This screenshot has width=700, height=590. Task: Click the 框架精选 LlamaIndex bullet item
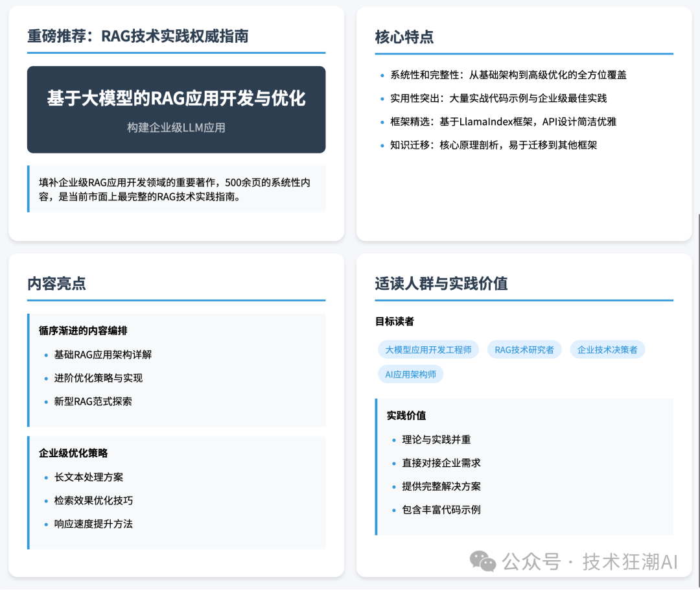(506, 121)
